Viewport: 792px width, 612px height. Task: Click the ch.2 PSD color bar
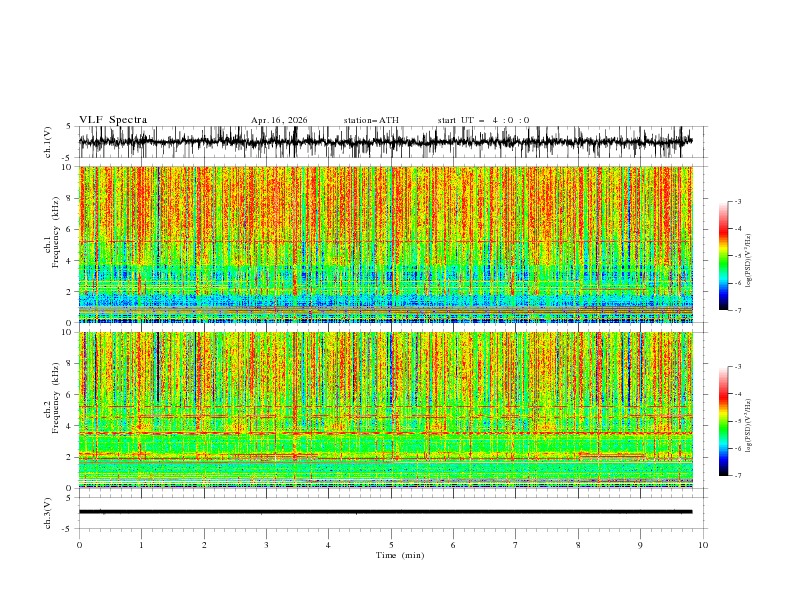click(723, 421)
